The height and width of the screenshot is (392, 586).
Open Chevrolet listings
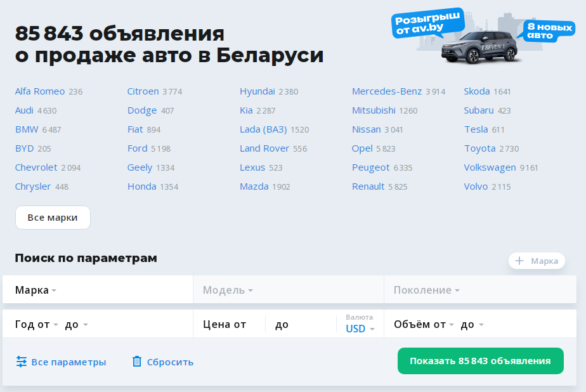click(36, 168)
